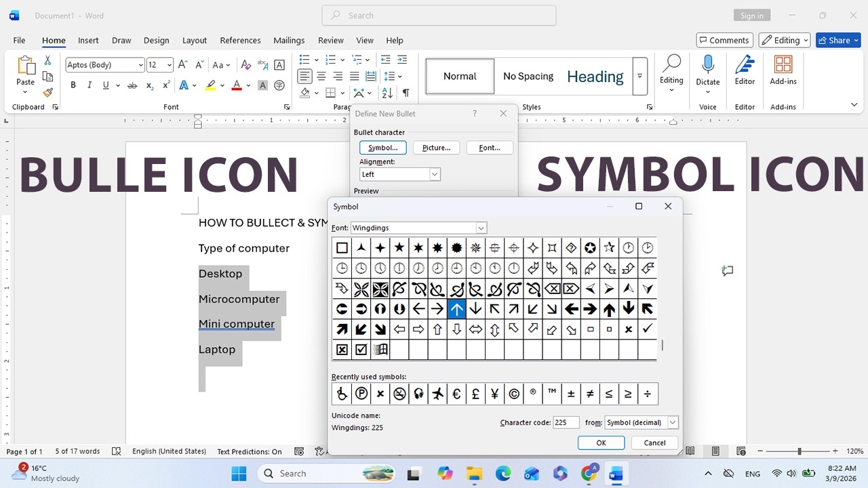Click the Decrease Font Size icon
This screenshot has width=868, height=488.
click(199, 65)
